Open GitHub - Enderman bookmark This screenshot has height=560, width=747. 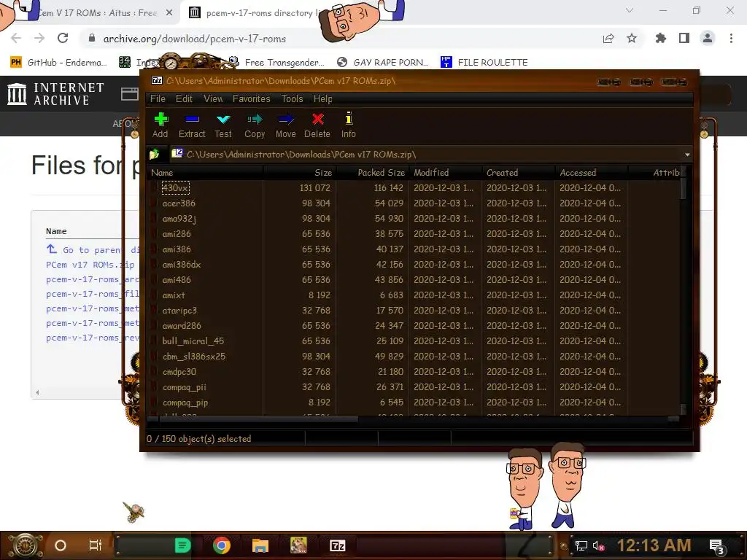58,62
